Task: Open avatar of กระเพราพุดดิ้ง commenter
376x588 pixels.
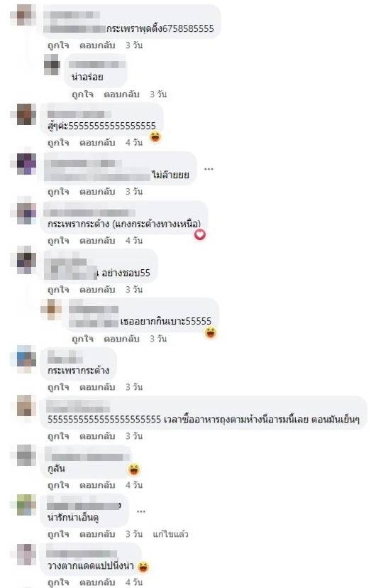Action: [x=23, y=15]
